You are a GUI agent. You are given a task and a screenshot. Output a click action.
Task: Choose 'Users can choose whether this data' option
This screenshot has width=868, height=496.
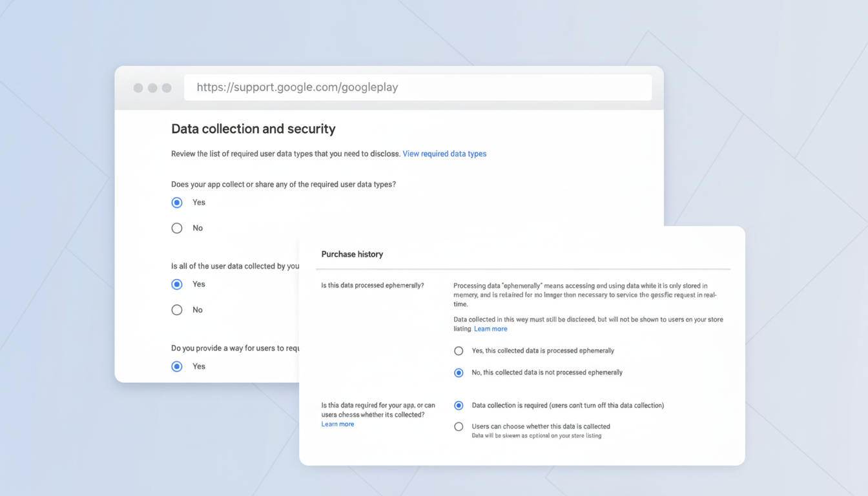tap(459, 426)
